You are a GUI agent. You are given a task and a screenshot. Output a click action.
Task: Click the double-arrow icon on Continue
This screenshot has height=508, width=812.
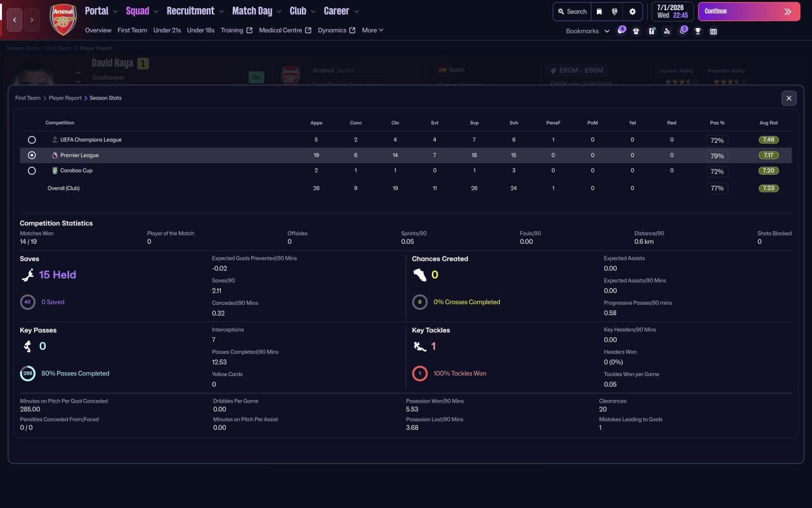[x=788, y=11]
